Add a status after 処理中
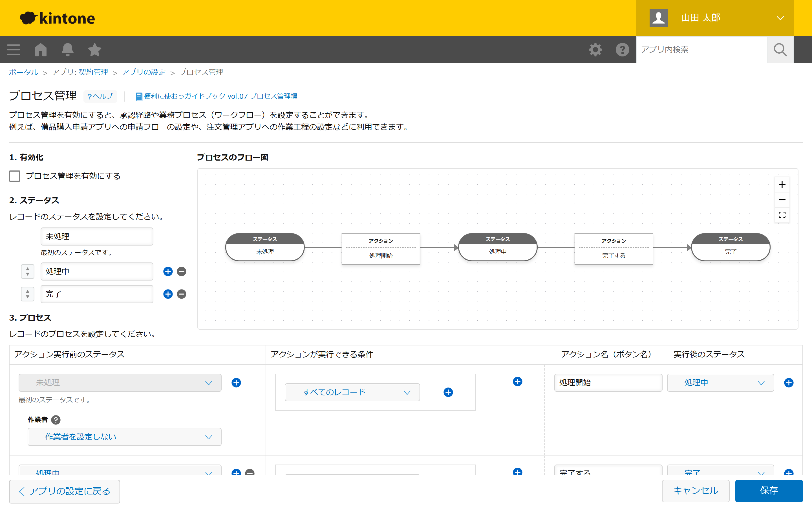Image resolution: width=812 pixels, height=508 pixels. coord(168,271)
